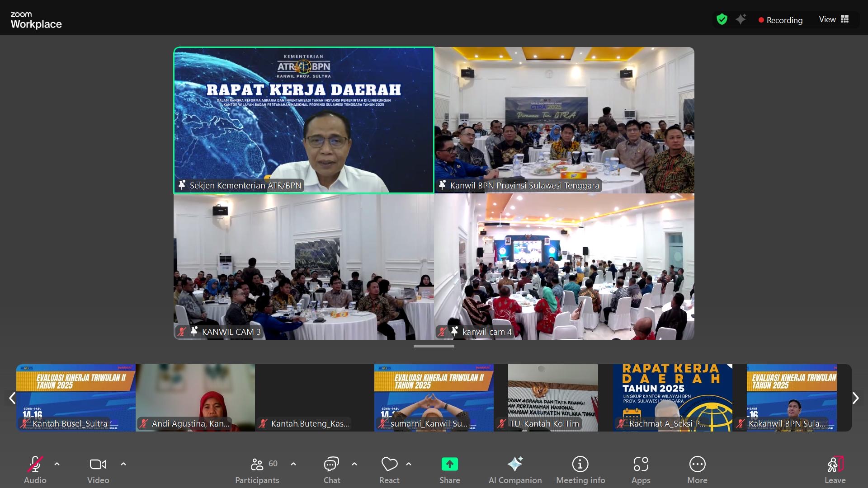Open the View menu
The width and height of the screenshot is (868, 488).
827,19
